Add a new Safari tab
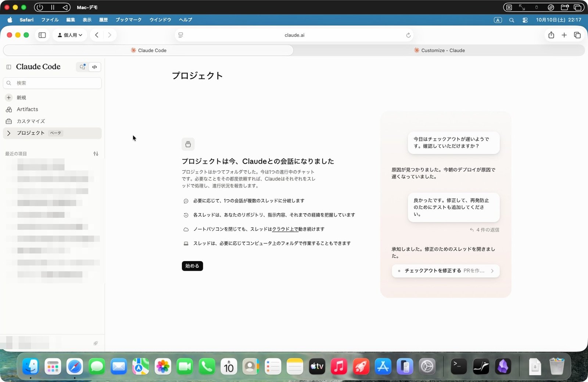Viewport: 588px width, 382px height. [564, 35]
